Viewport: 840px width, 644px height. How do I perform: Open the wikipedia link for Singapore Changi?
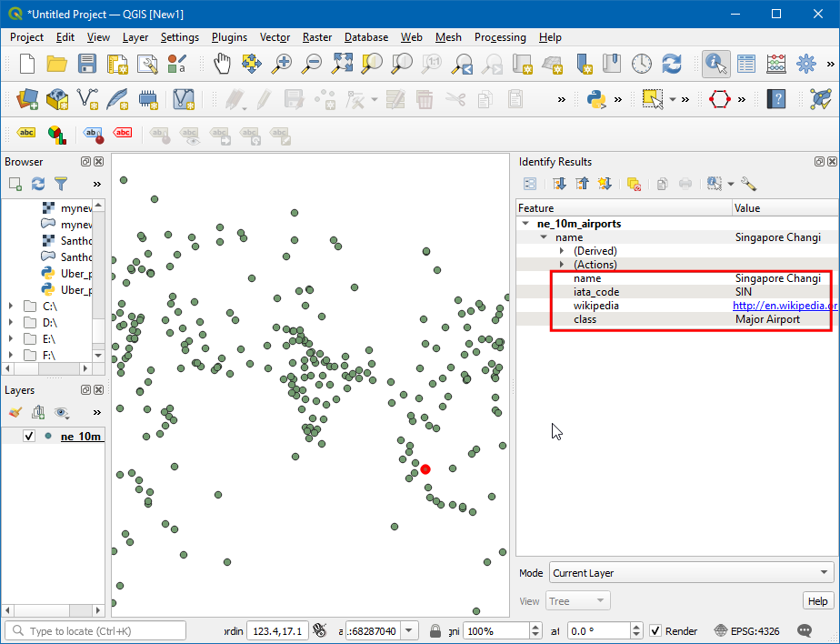[x=784, y=306]
